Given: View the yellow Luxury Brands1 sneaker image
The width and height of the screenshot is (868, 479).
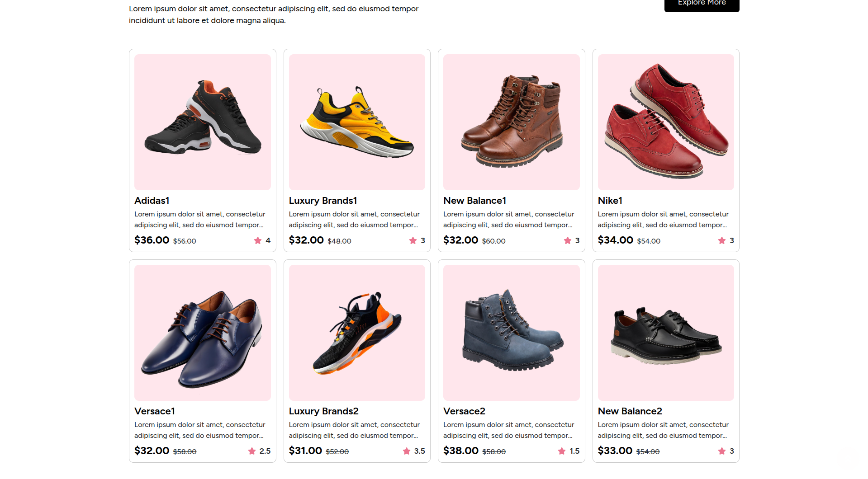Looking at the screenshot, I should click(357, 122).
